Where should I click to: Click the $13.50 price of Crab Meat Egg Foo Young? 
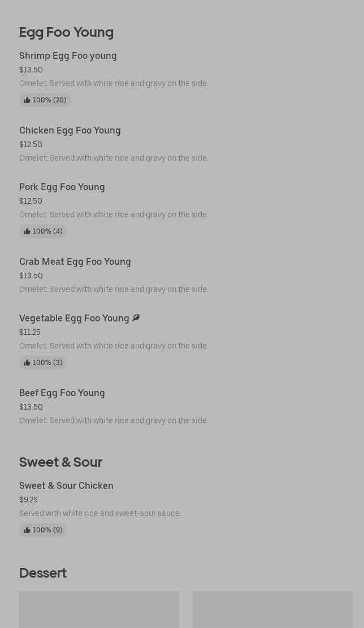click(x=31, y=276)
